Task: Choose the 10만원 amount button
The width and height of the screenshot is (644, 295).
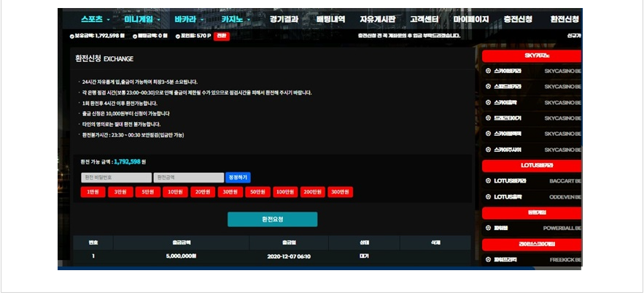Action: tap(175, 192)
